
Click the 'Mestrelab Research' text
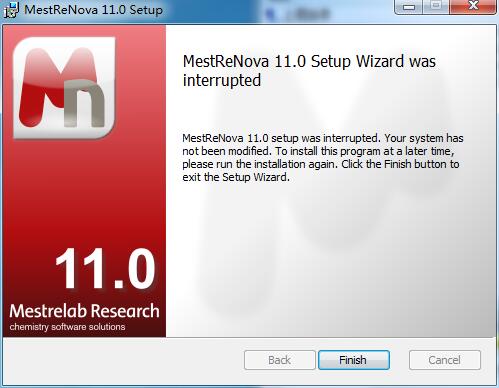tap(84, 311)
